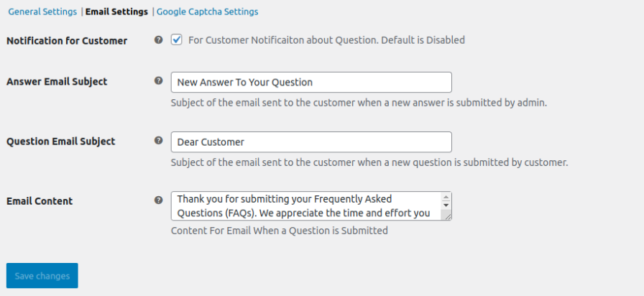This screenshot has width=644, height=296.
Task: Click the Answer Email Subject label
Action: click(x=57, y=82)
